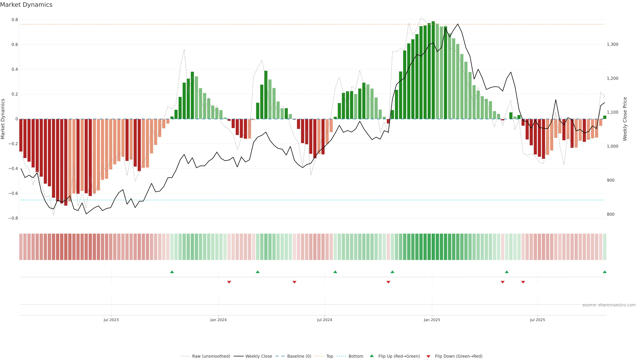
Task: Click the Jan 2025 x-axis label
Action: [432, 320]
